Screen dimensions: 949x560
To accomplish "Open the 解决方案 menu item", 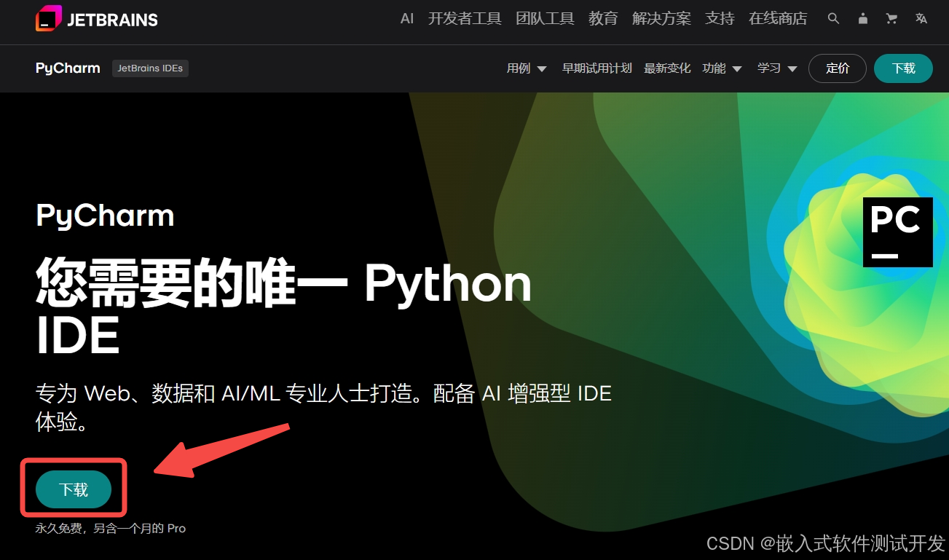I will click(x=661, y=18).
